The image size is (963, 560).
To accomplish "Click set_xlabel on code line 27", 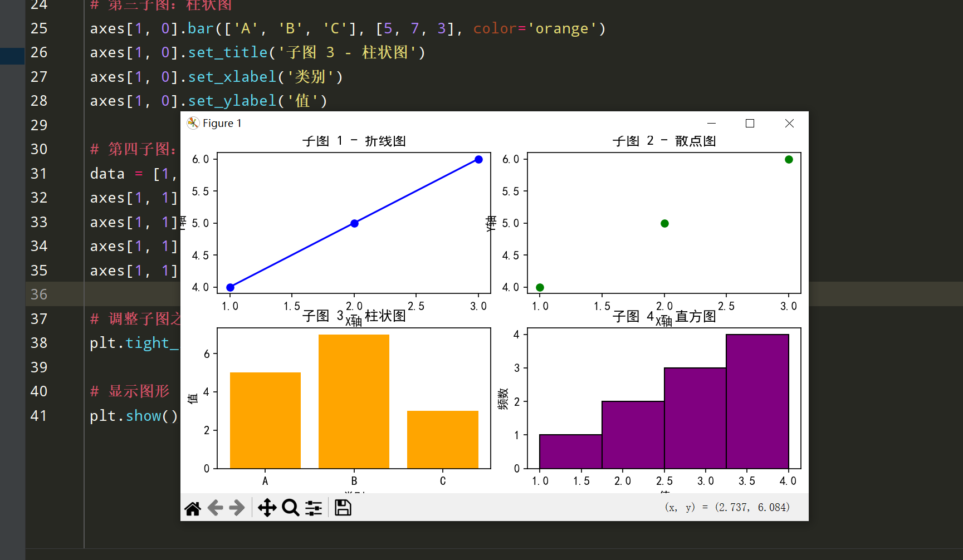I will point(232,77).
